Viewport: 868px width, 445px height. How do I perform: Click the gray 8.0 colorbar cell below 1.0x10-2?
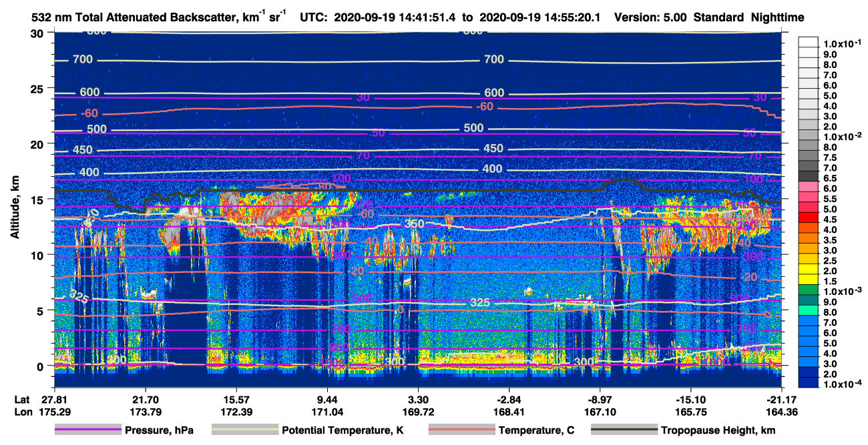coord(811,148)
